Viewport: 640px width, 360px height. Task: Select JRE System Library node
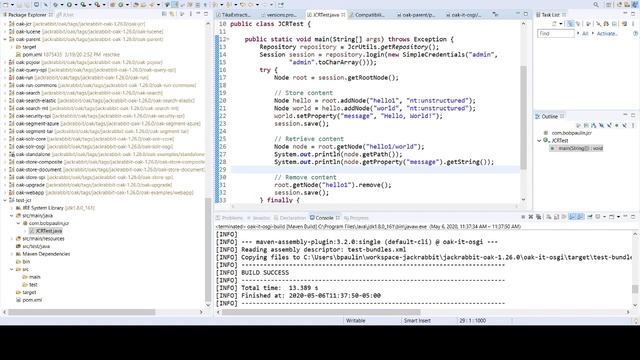[56, 208]
